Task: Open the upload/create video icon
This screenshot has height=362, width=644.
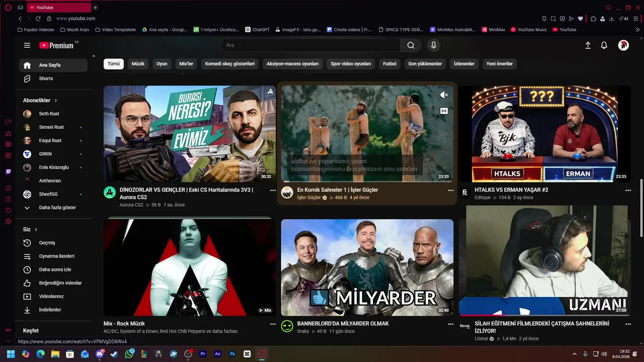Action: pos(588,45)
